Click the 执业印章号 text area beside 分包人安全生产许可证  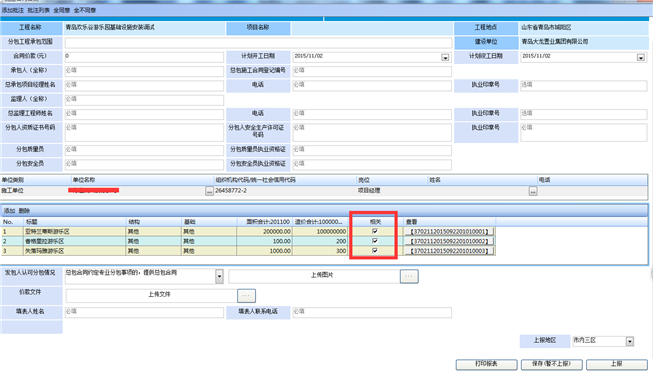tap(584, 132)
